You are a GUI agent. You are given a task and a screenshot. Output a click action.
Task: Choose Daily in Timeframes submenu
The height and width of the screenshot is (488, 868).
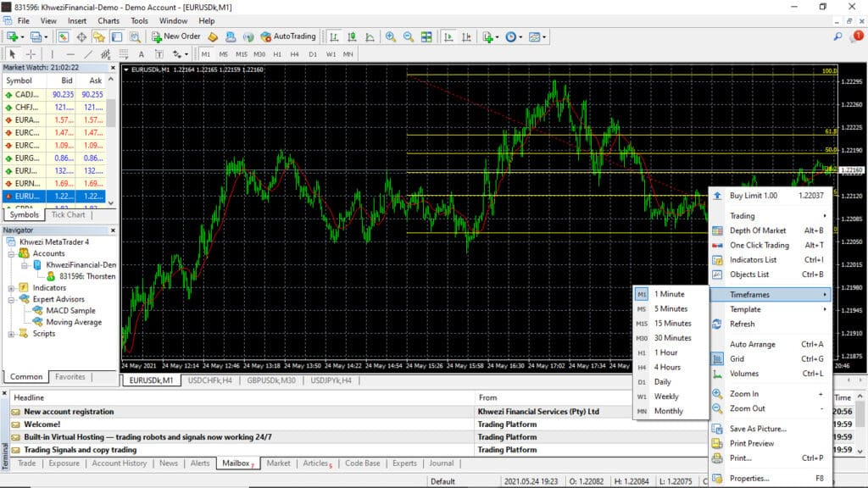tap(671, 382)
